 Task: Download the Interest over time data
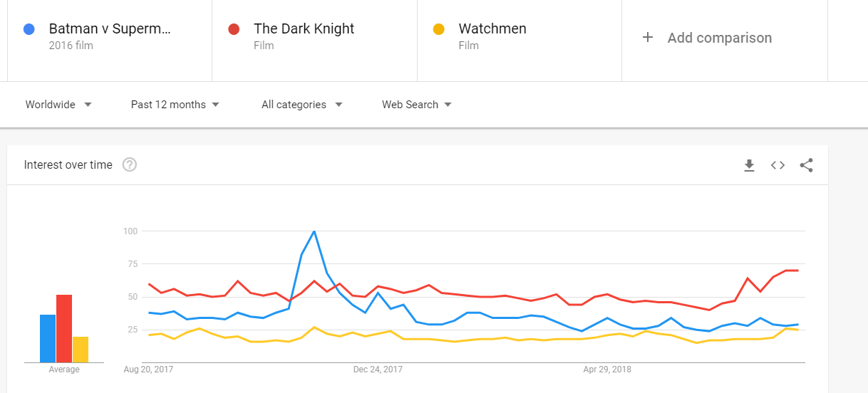tap(749, 165)
